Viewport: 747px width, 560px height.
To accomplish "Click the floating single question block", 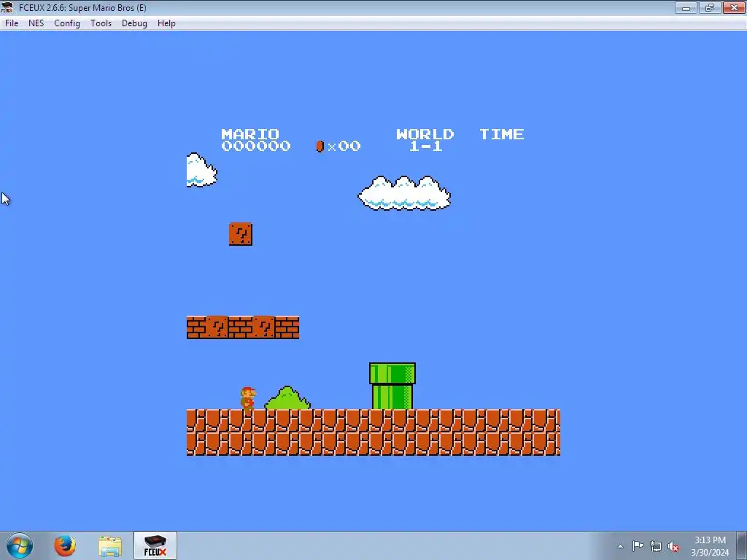I will click(x=241, y=234).
